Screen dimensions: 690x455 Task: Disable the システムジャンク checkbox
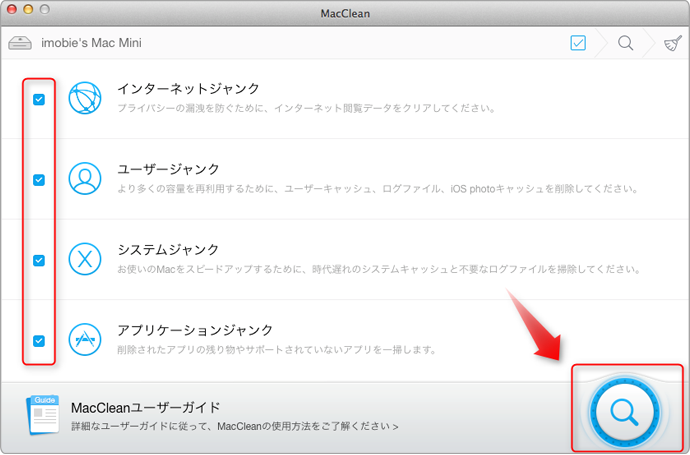39,261
